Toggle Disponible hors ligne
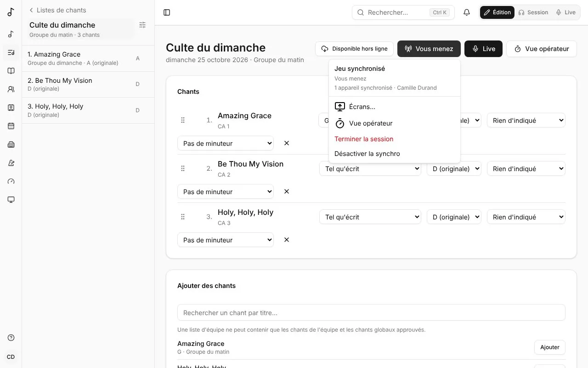588x368 pixels. tap(354, 49)
